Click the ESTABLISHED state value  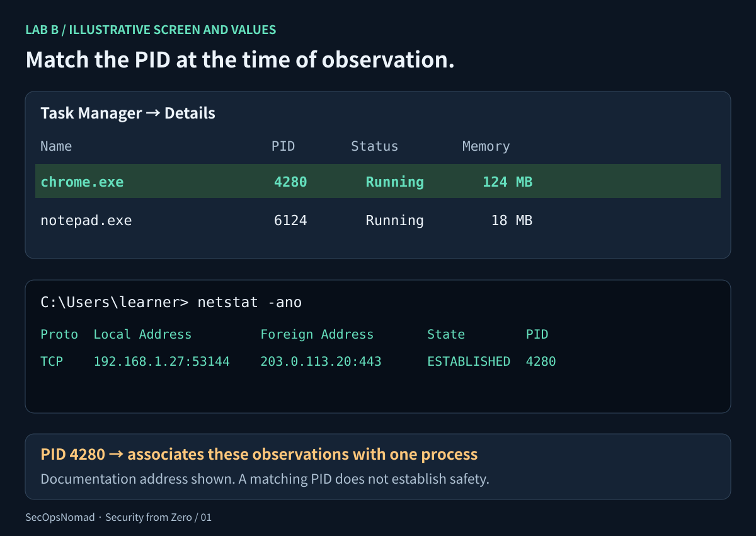coord(469,361)
